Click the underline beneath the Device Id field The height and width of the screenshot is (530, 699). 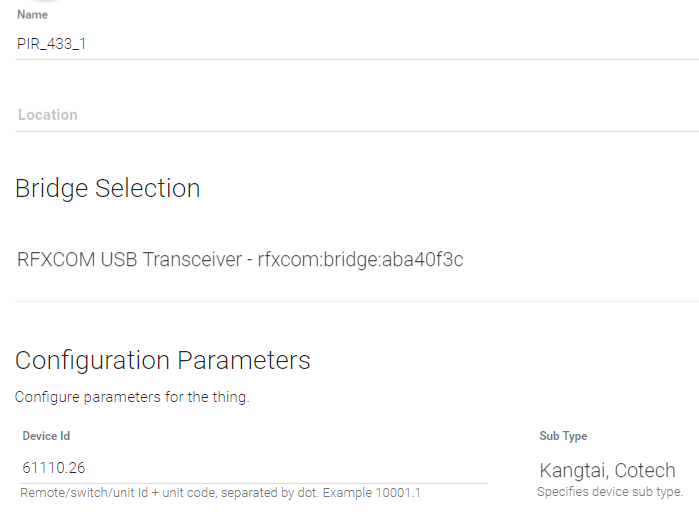(250, 483)
